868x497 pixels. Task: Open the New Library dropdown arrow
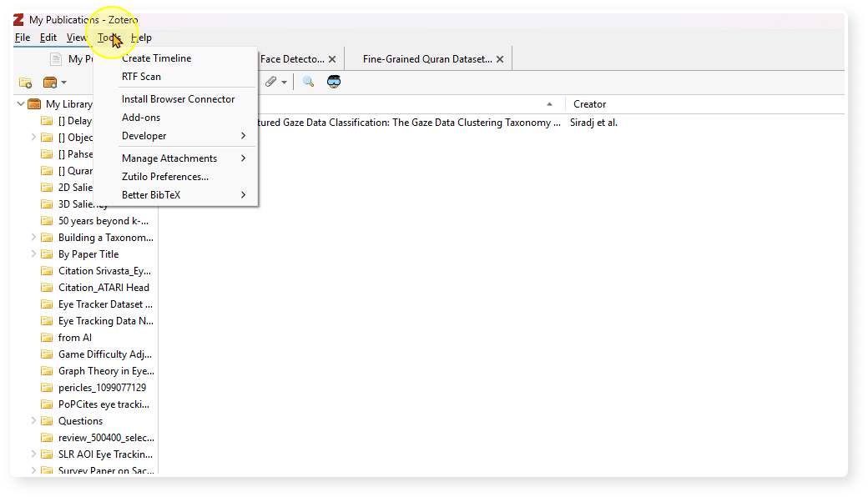click(64, 83)
